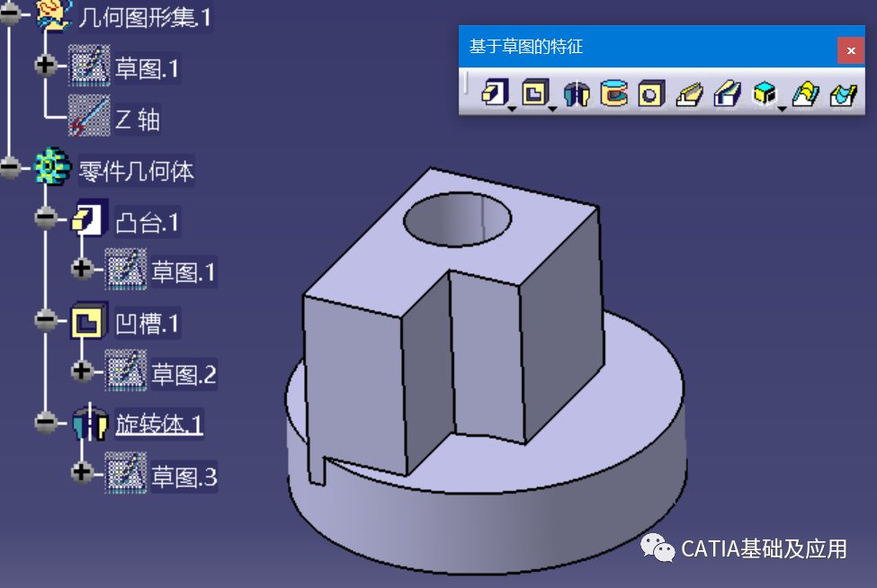The image size is (877, 588).
Task: Expand 草图.1 under 凸台.1
Action: (x=82, y=269)
